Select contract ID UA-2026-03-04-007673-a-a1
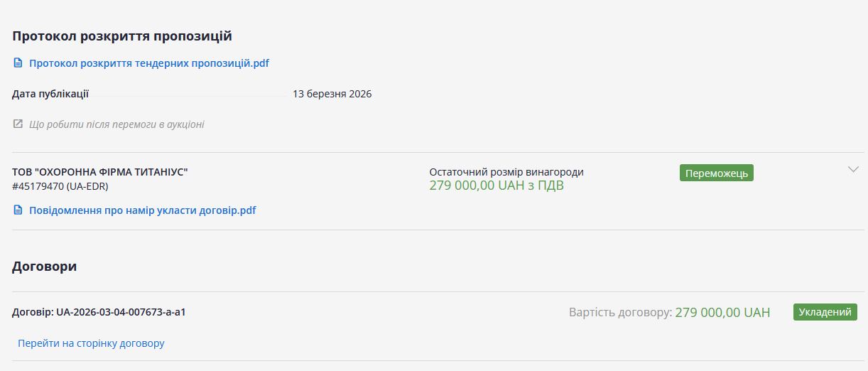Viewport: 868px width, 371px height. point(121,312)
